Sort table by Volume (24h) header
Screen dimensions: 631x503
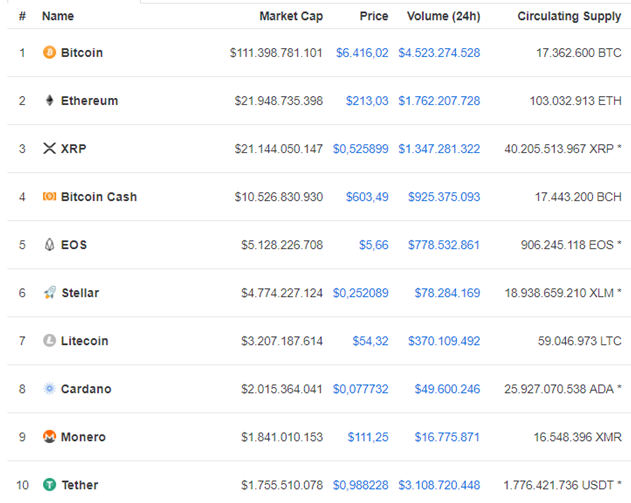tap(443, 16)
